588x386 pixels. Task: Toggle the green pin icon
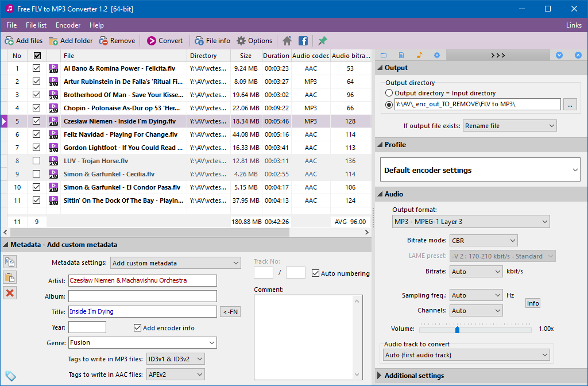click(x=322, y=41)
